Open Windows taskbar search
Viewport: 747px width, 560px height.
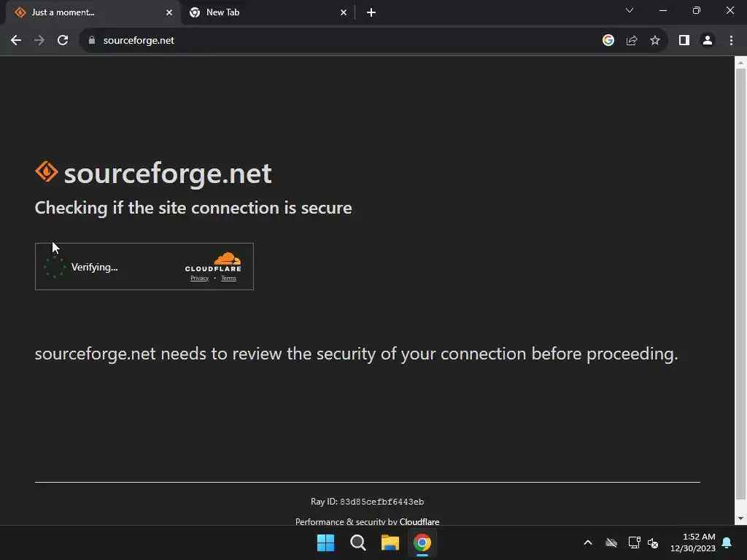tap(357, 542)
